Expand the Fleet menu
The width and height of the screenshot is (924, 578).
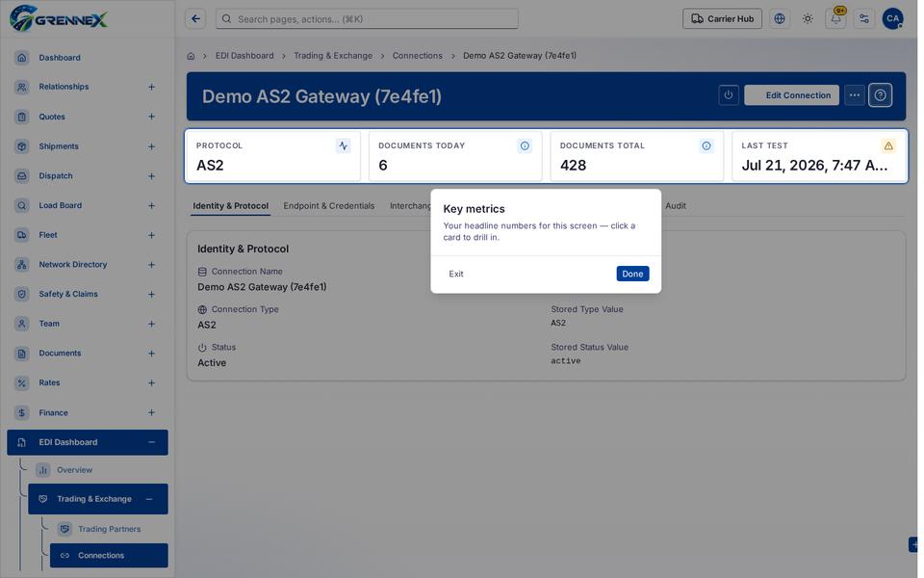151,235
